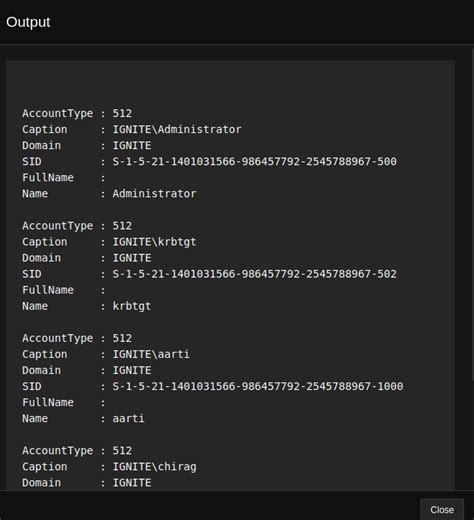The image size is (474, 520).
Task: Click AccountType 512 above the chirag caption
Action: (x=122, y=450)
